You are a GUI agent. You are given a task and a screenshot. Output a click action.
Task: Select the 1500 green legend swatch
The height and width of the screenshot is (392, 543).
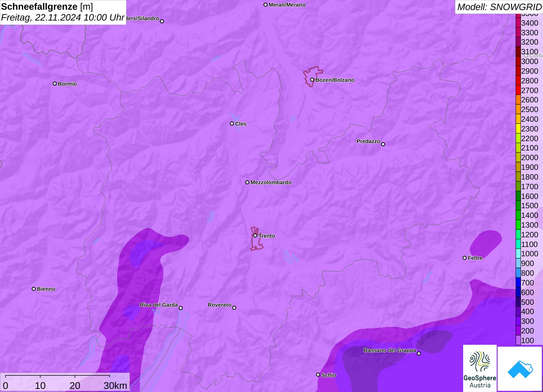pyautogui.click(x=518, y=205)
